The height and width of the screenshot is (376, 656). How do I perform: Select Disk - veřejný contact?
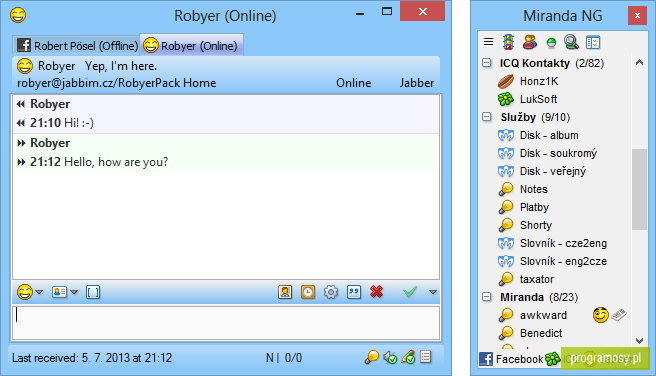pos(553,171)
